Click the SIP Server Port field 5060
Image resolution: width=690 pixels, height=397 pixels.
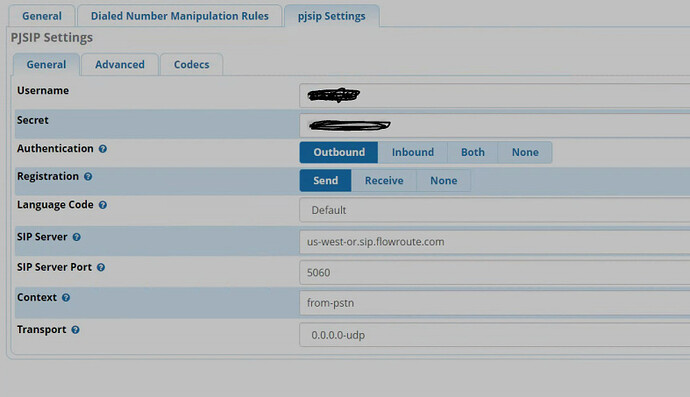tap(495, 272)
